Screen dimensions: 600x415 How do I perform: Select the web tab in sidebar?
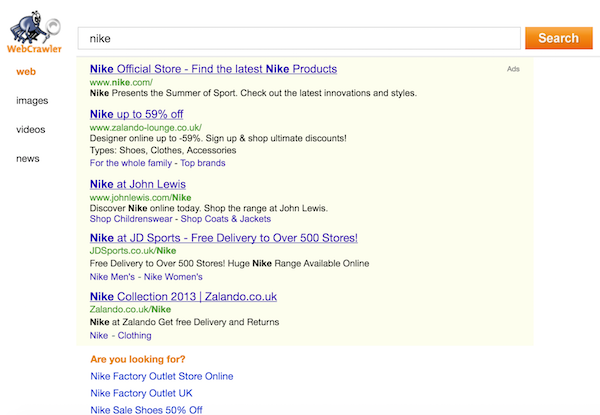click(26, 72)
